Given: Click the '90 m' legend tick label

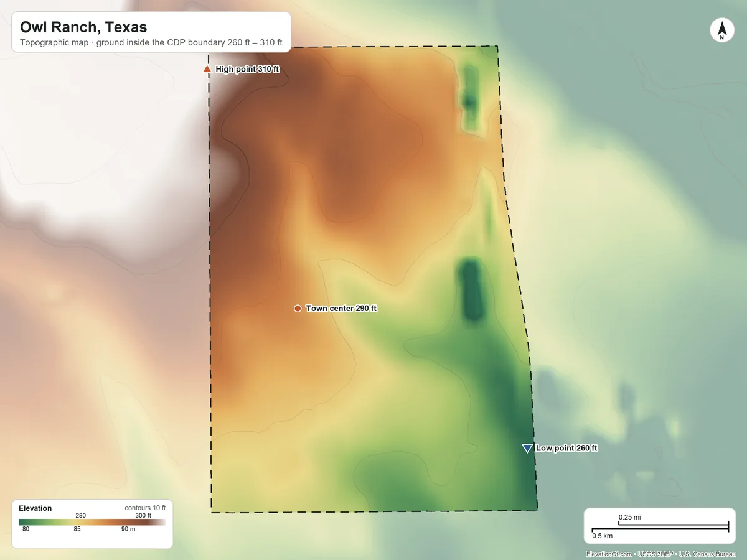Looking at the screenshot, I should (129, 530).
